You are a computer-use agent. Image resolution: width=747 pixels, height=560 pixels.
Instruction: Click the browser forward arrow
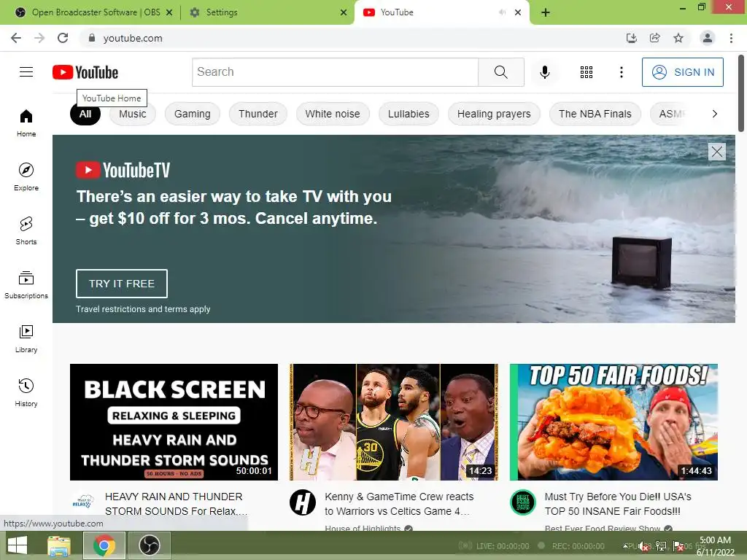[39, 38]
